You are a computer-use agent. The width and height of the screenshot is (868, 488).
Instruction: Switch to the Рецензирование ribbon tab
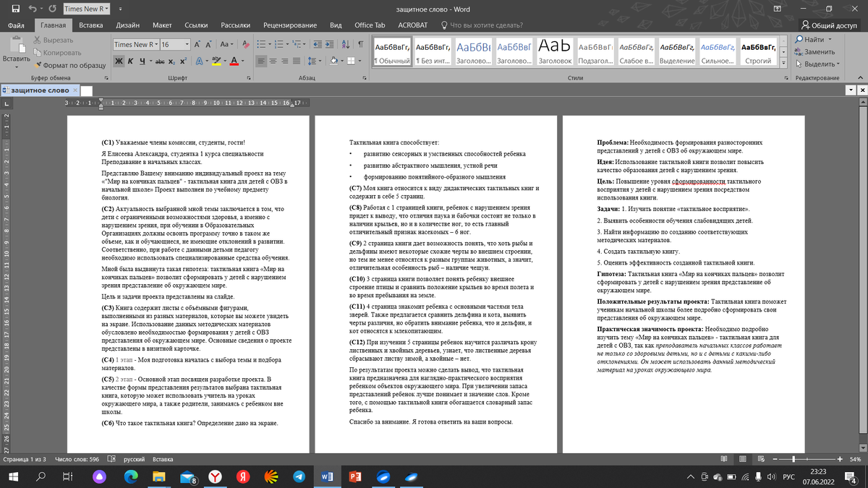tap(289, 25)
